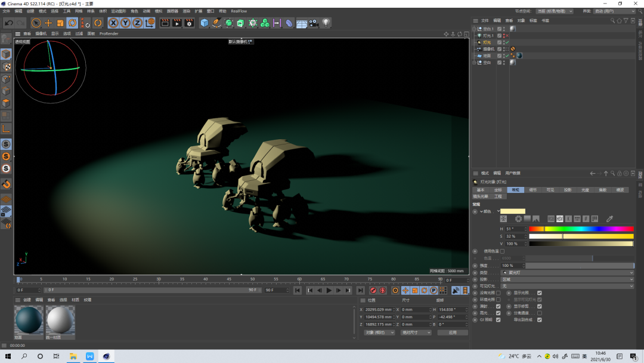Toggle 显示修剪 checkbox

point(539,306)
